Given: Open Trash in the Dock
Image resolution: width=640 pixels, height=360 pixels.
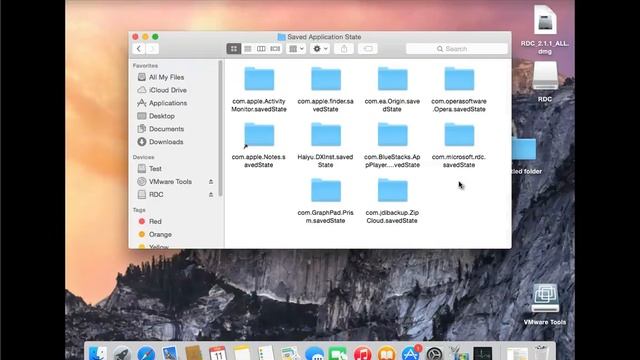Looking at the screenshot, I should (x=541, y=353).
